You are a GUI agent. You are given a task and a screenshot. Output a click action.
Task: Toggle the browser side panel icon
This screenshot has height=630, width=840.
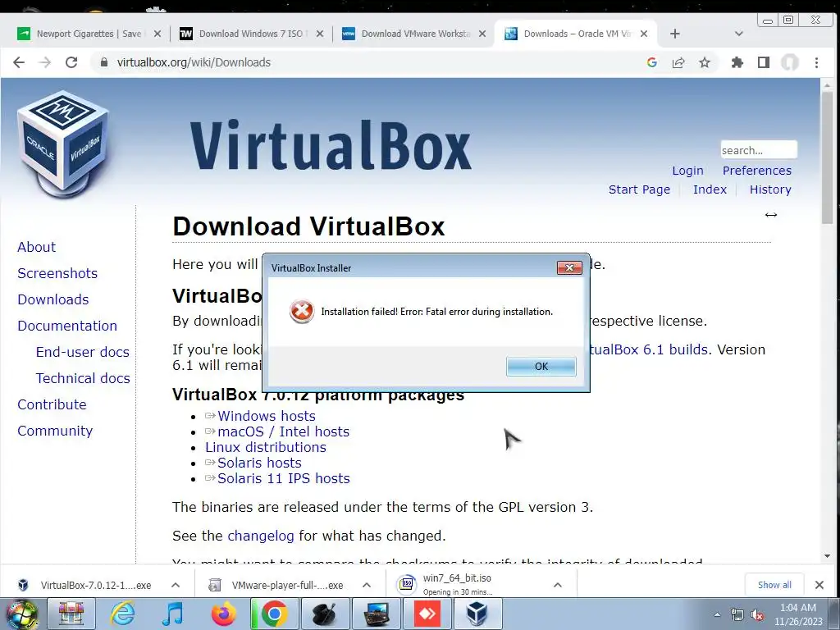click(x=764, y=62)
